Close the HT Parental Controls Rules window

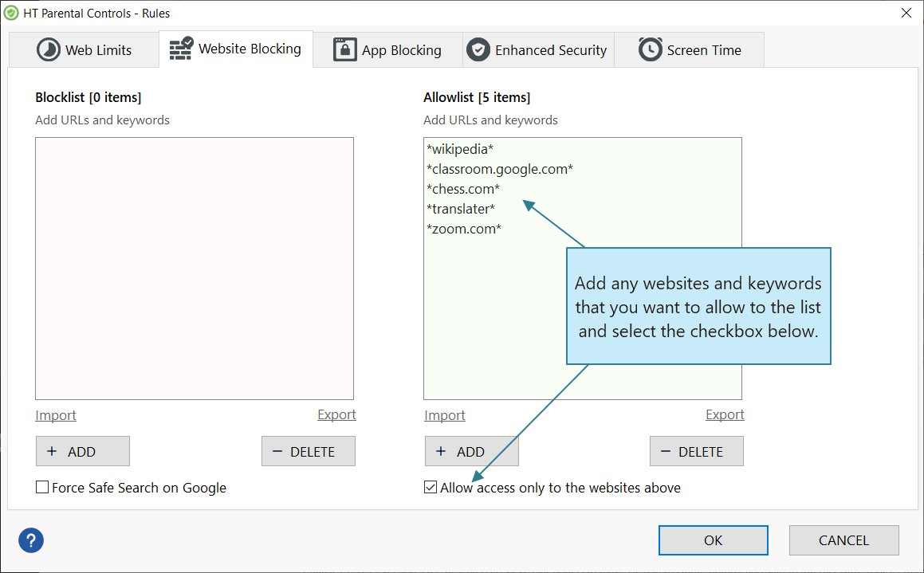(x=906, y=13)
